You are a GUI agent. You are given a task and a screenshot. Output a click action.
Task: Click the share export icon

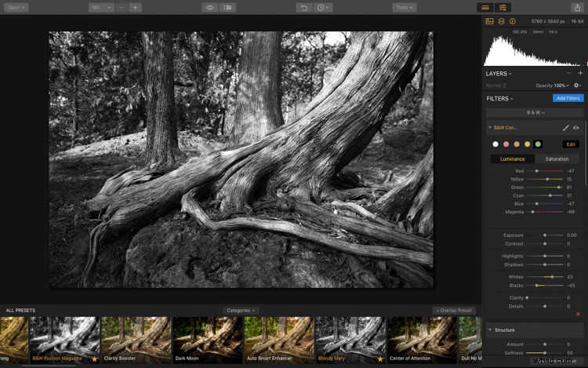(x=578, y=8)
